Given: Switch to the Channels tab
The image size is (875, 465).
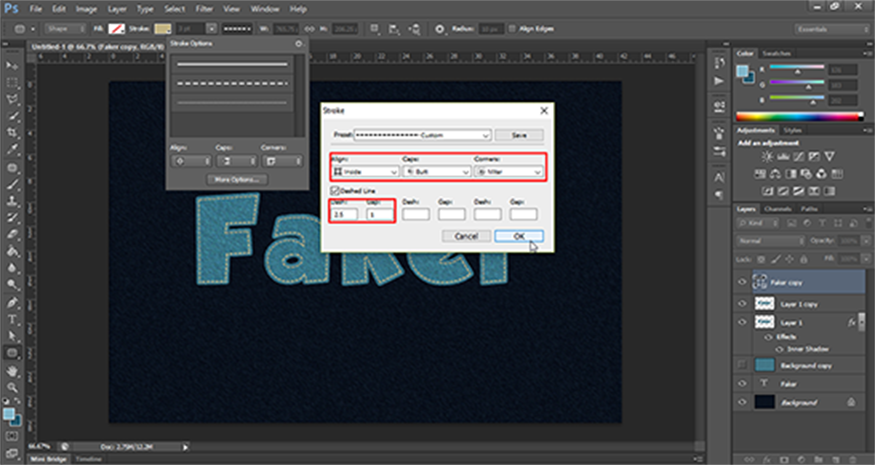Looking at the screenshot, I should (777, 209).
